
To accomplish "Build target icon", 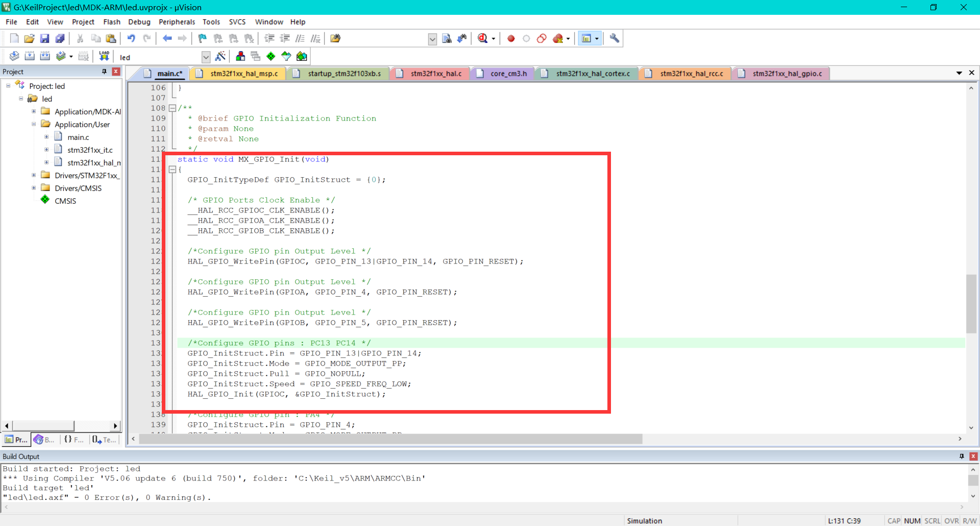I will (x=30, y=56).
